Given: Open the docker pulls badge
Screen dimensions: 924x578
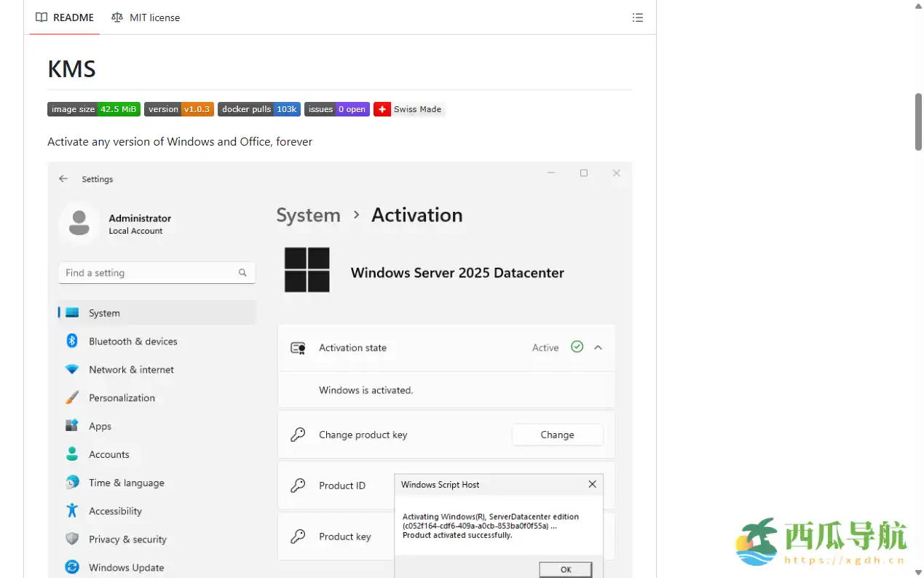Looking at the screenshot, I should [258, 109].
